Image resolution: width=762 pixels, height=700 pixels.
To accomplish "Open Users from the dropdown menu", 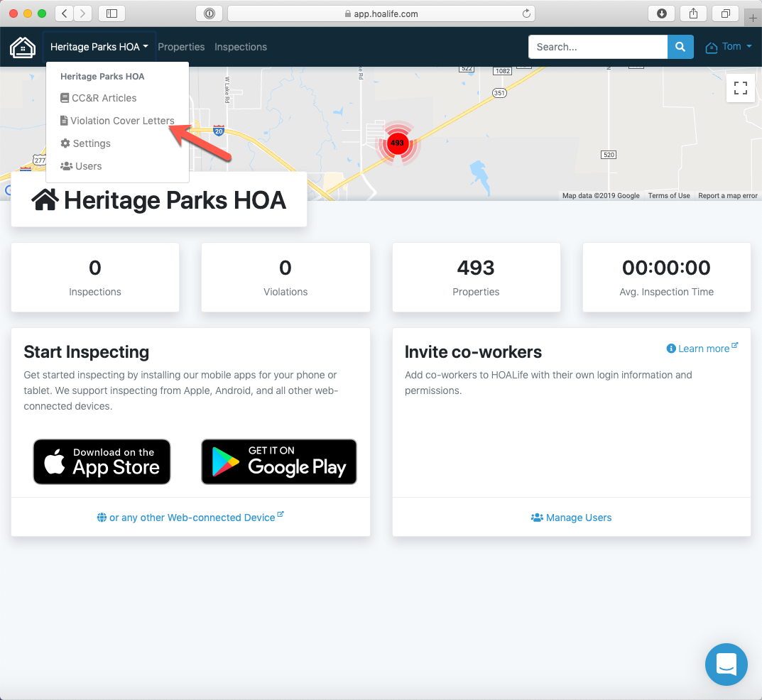I will 81,166.
